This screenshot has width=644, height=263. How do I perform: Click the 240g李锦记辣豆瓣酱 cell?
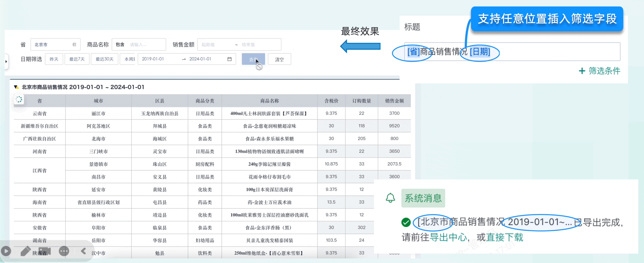[x=270, y=164]
